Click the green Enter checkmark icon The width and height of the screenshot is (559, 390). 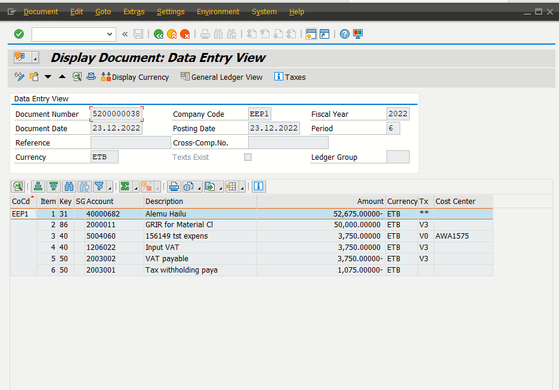click(x=19, y=34)
